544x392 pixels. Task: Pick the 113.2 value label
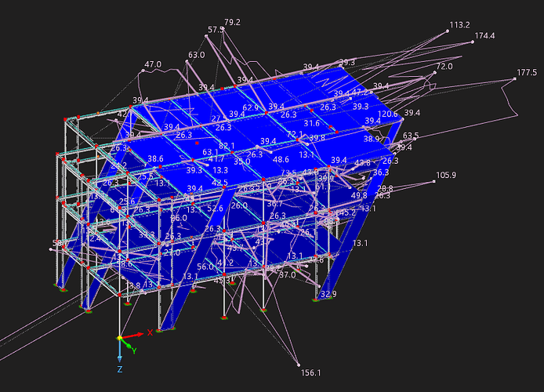460,25
